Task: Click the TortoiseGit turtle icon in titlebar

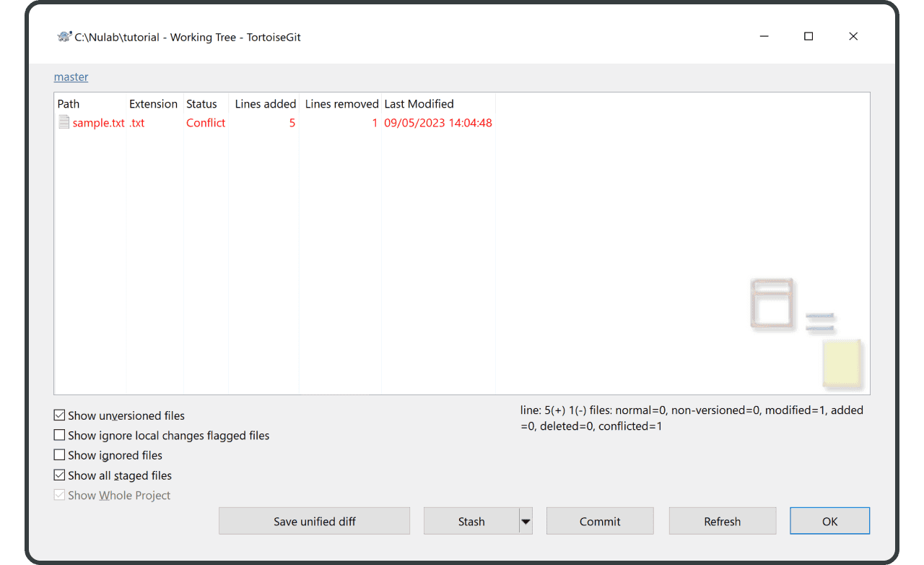Action: point(64,36)
